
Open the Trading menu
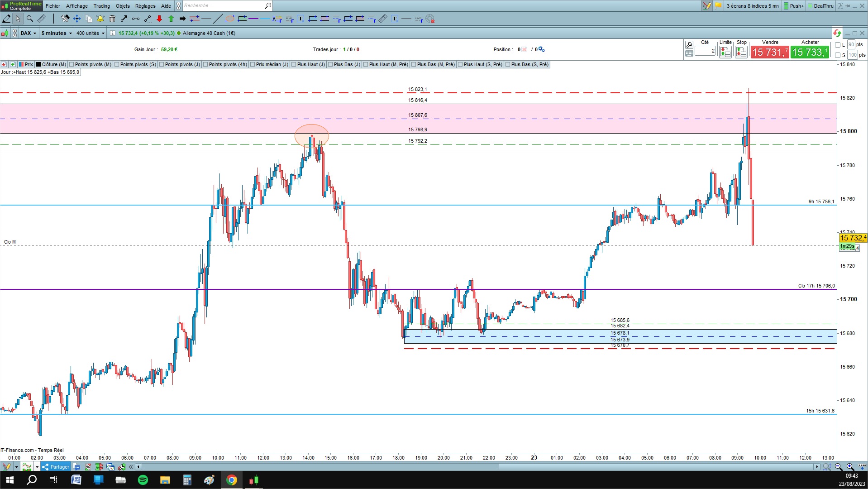(101, 6)
